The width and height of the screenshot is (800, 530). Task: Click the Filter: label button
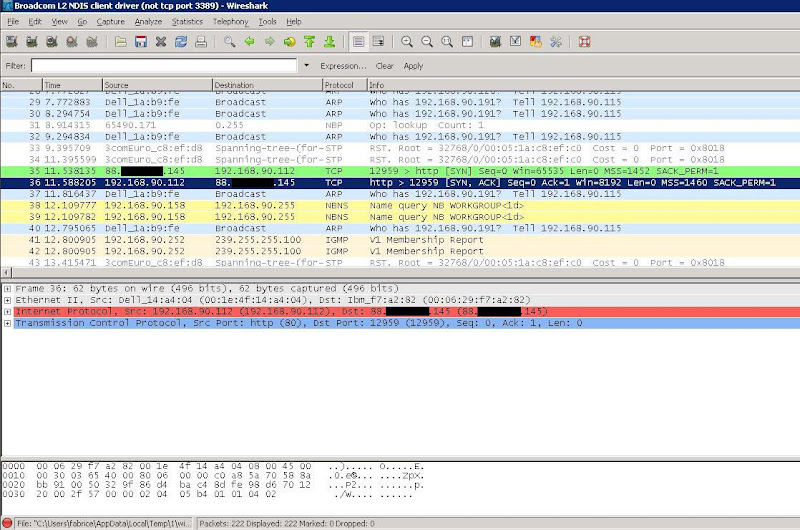point(15,66)
